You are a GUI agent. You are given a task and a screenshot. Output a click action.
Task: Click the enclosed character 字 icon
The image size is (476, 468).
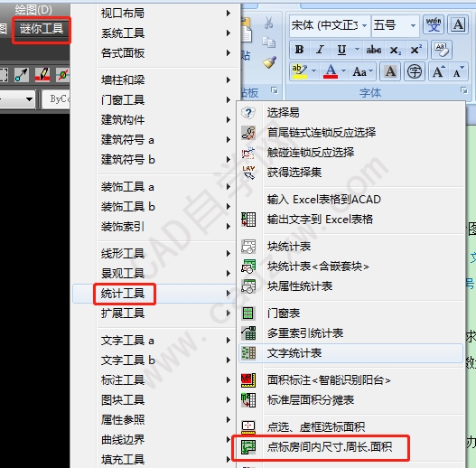tap(415, 72)
